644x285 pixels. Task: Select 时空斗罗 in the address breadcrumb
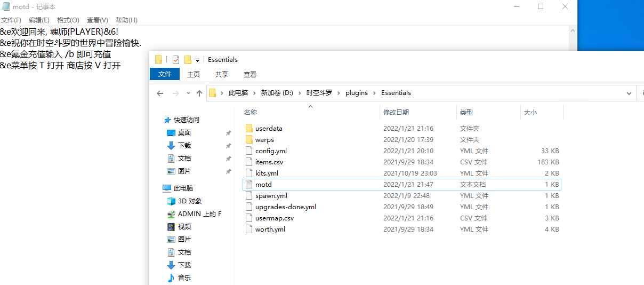319,93
